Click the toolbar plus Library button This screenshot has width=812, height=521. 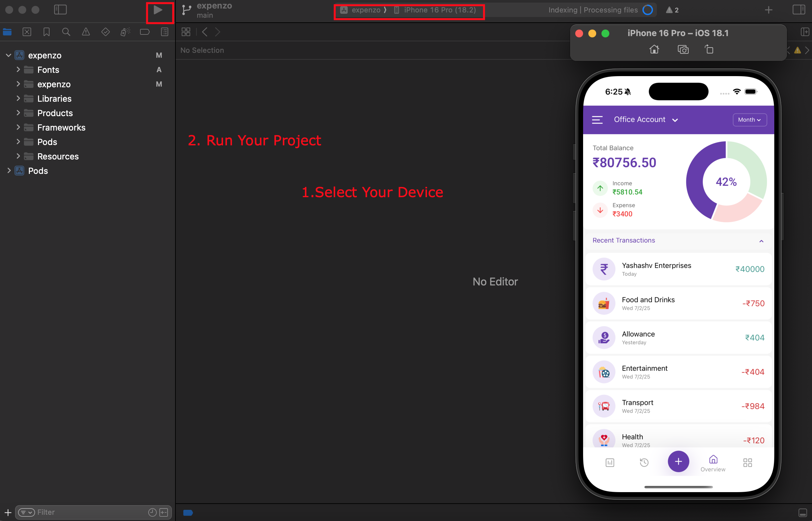pyautogui.click(x=768, y=10)
